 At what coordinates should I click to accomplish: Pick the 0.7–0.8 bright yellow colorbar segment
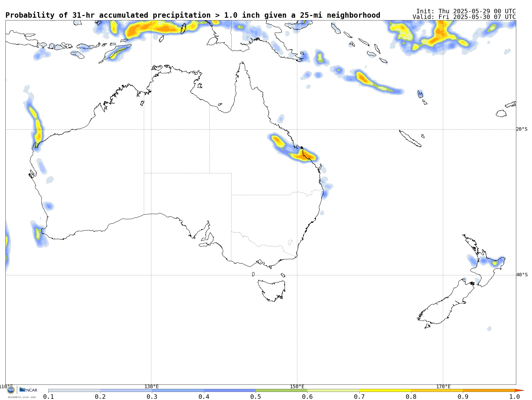tap(385, 390)
